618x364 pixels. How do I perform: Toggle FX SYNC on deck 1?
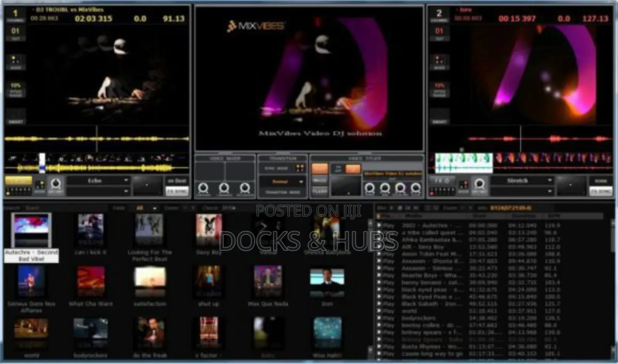177,191
